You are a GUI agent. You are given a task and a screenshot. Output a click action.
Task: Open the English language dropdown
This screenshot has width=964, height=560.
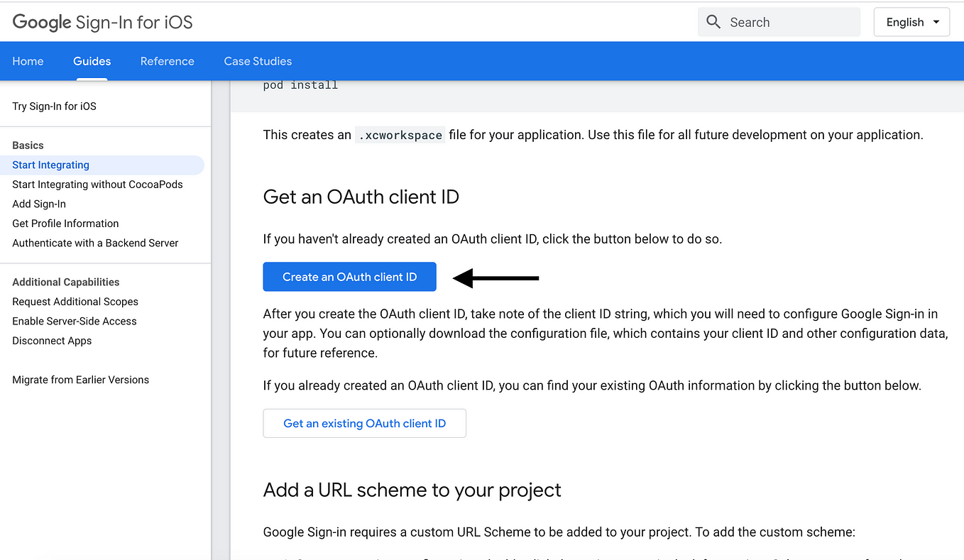[911, 22]
